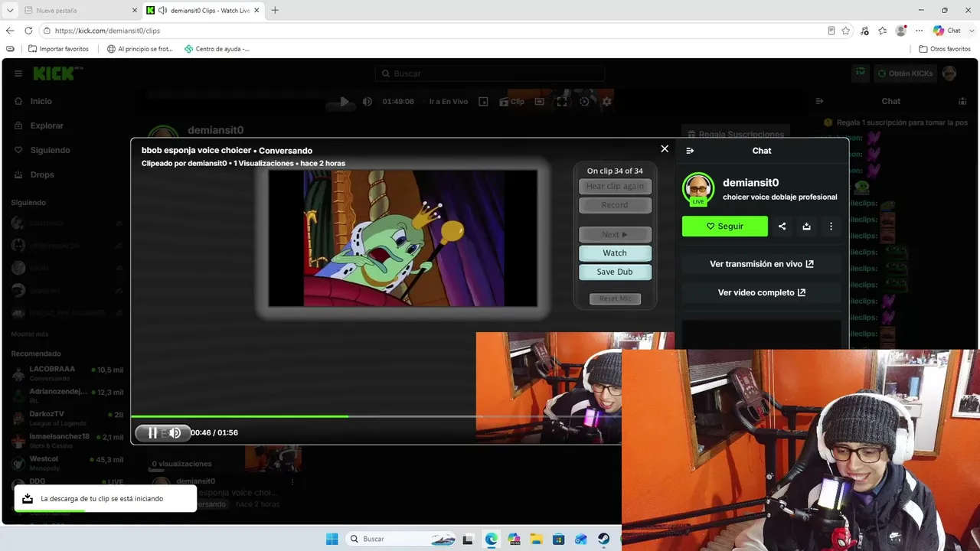Image resolution: width=980 pixels, height=551 pixels.
Task: Open the stream player clock icon button
Action: tap(585, 101)
